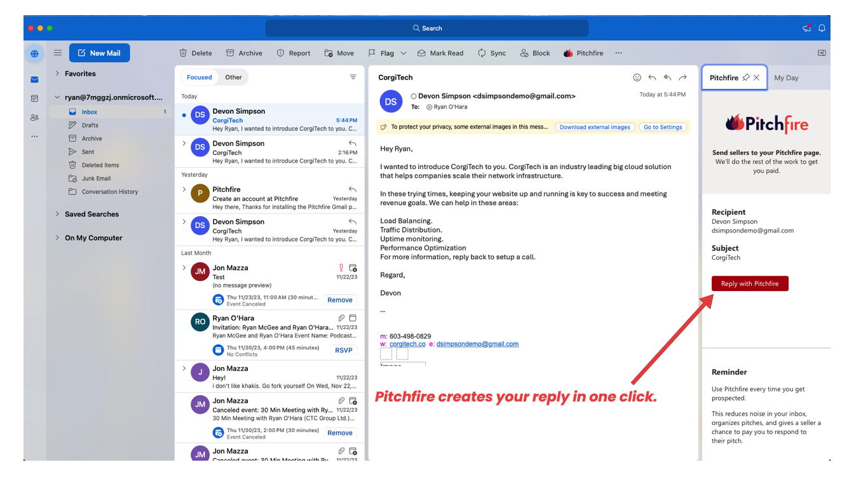Click the Forward arrow icon in message header
Image resolution: width=868 pixels, height=488 pixels.
coord(683,78)
